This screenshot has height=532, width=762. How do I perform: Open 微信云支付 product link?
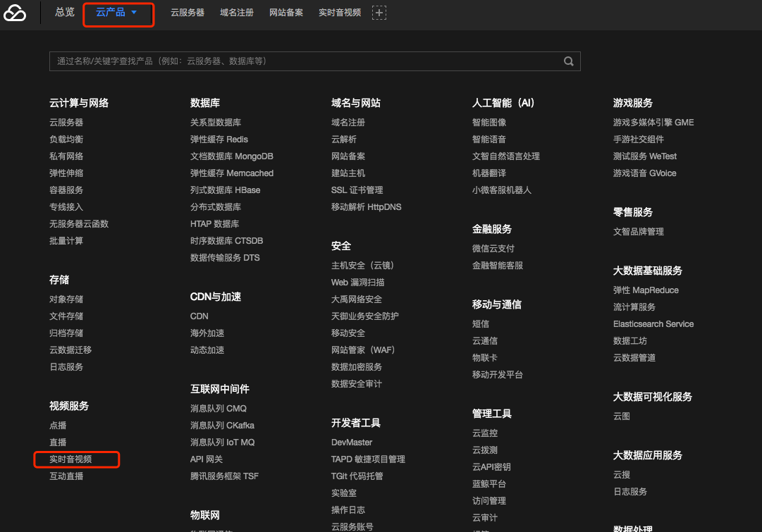tap(493, 249)
